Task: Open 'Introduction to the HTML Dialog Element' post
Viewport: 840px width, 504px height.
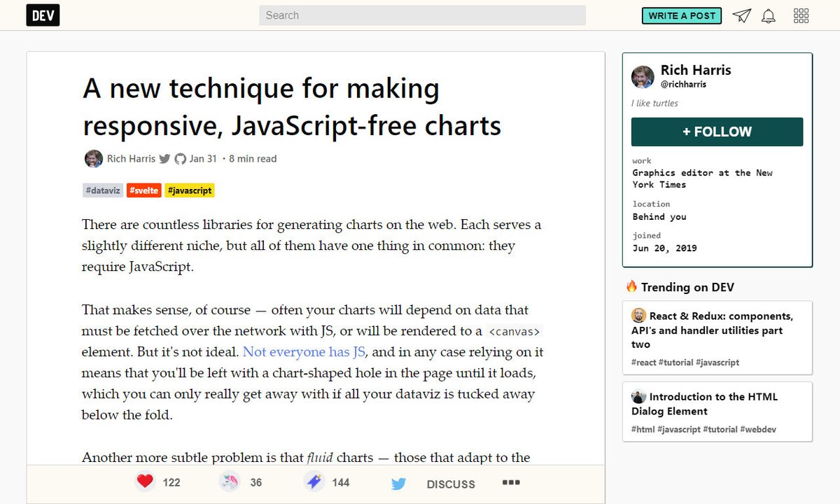Action: pos(705,404)
